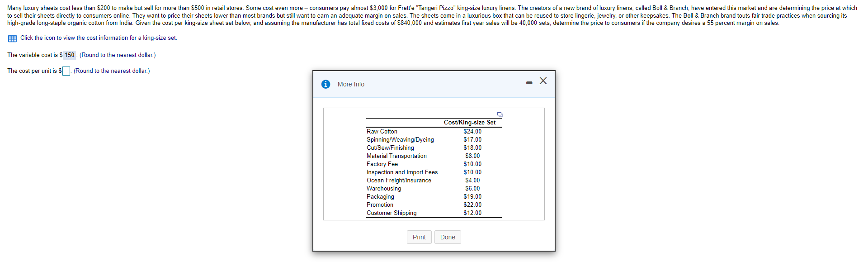Close the More Info dialog
This screenshot has height=262, width=868.
click(x=543, y=81)
